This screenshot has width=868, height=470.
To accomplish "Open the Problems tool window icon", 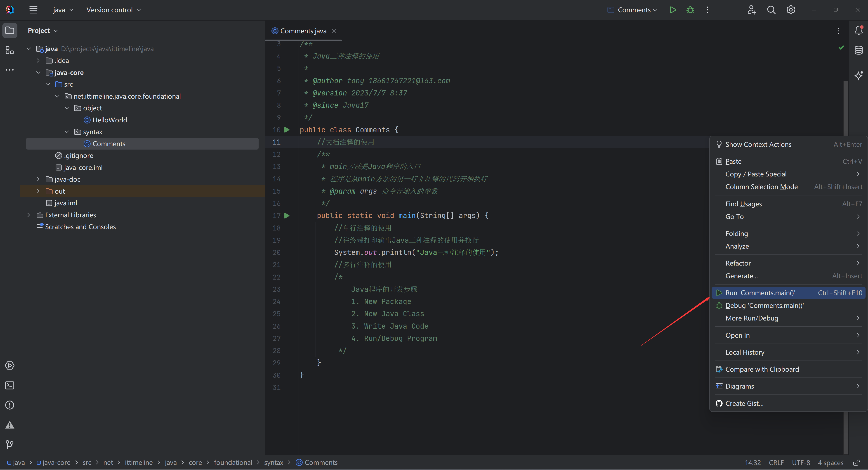I will [x=10, y=405].
